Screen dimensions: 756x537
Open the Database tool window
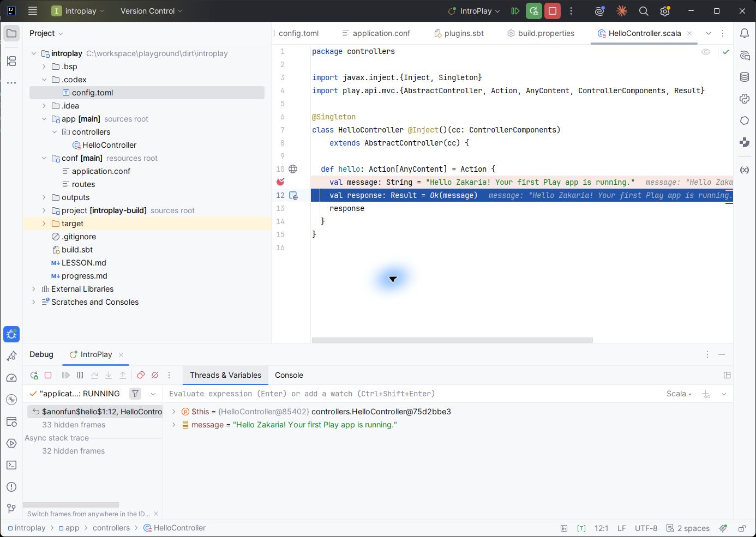click(745, 77)
